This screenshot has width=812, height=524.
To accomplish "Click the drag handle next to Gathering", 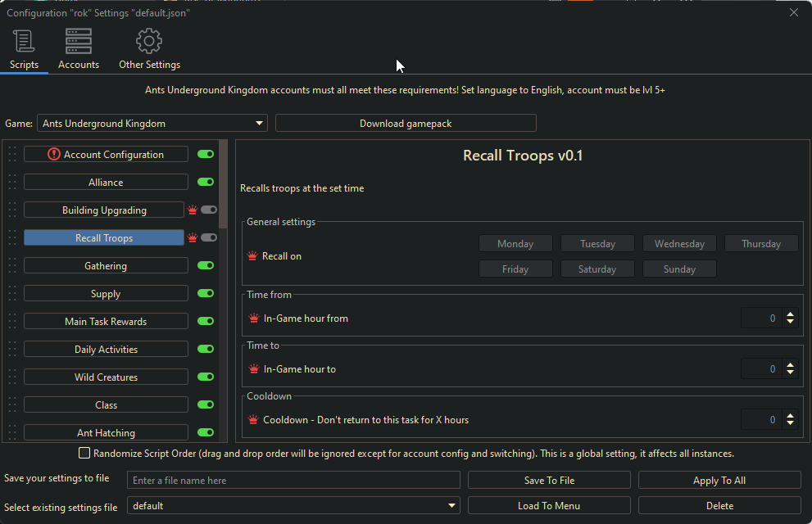I will click(11, 265).
